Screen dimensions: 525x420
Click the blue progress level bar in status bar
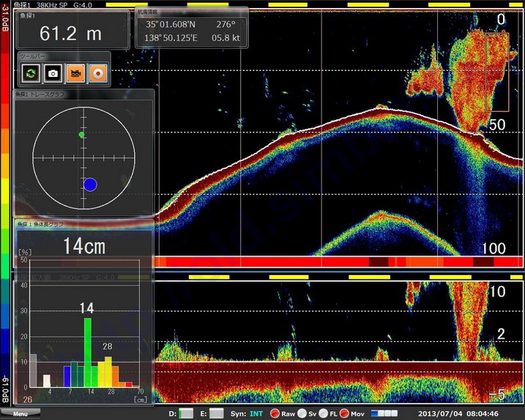point(385,413)
